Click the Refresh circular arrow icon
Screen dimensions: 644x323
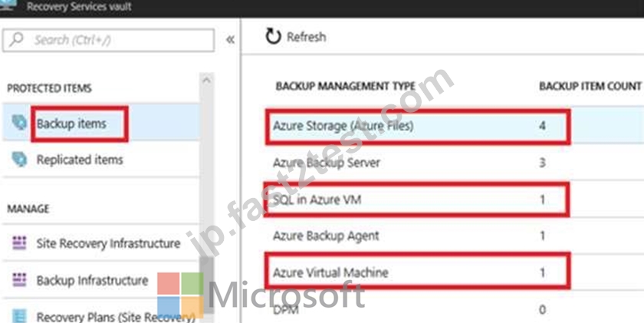coord(273,37)
